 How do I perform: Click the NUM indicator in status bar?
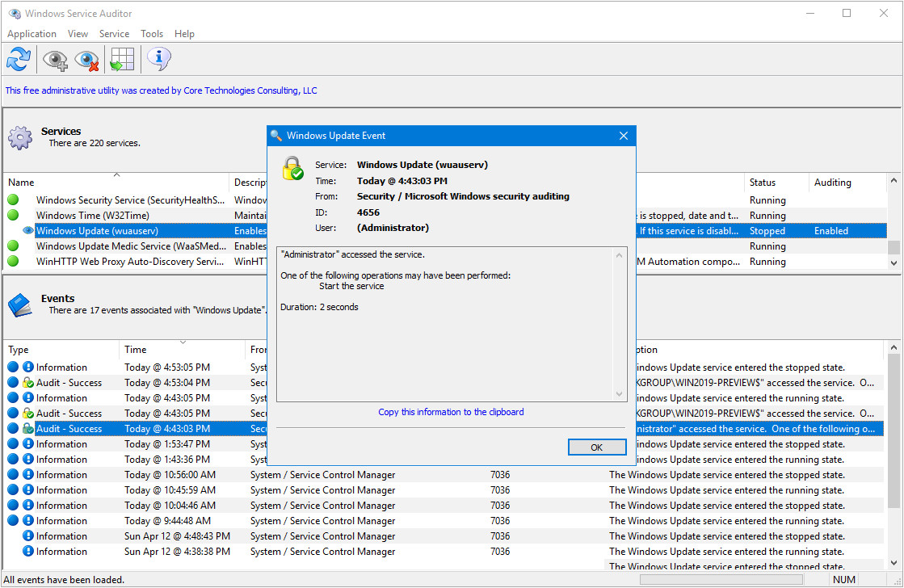coord(844,580)
